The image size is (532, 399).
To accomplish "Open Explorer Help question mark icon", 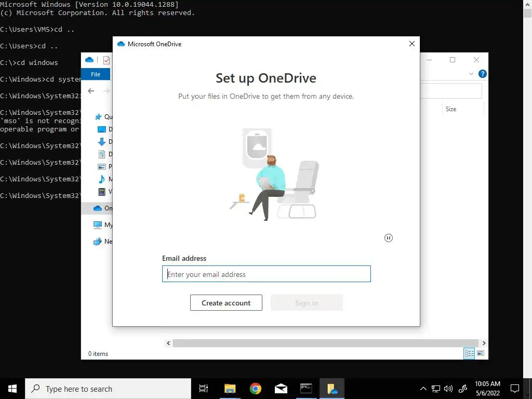I will pyautogui.click(x=483, y=74).
